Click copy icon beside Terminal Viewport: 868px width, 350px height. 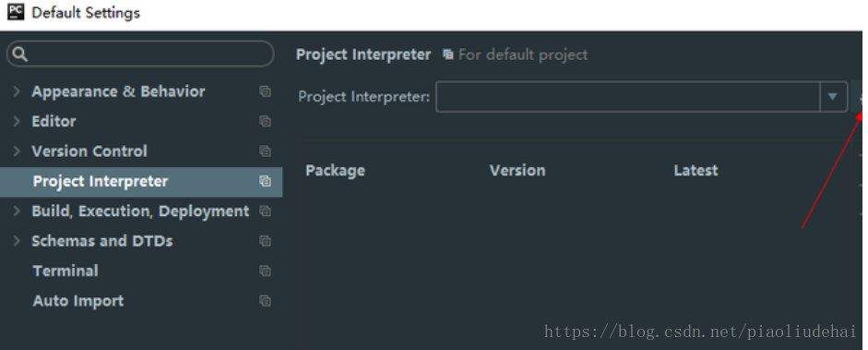point(265,271)
